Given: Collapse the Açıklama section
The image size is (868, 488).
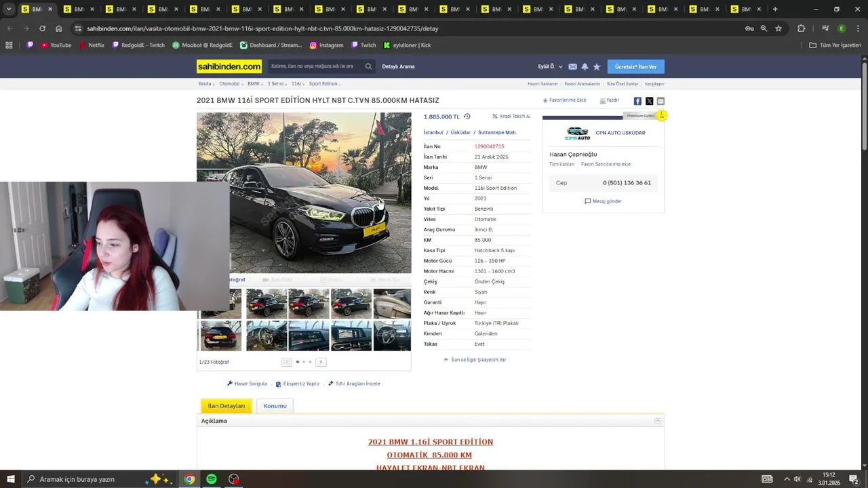Looking at the screenshot, I should 657,421.
